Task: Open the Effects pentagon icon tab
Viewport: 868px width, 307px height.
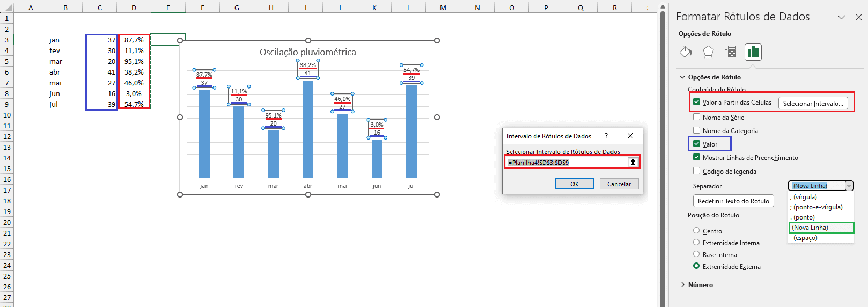Action: (708, 52)
